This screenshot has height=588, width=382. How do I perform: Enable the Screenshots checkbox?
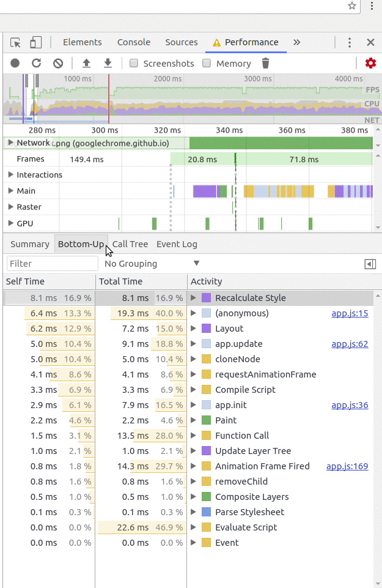pyautogui.click(x=134, y=63)
